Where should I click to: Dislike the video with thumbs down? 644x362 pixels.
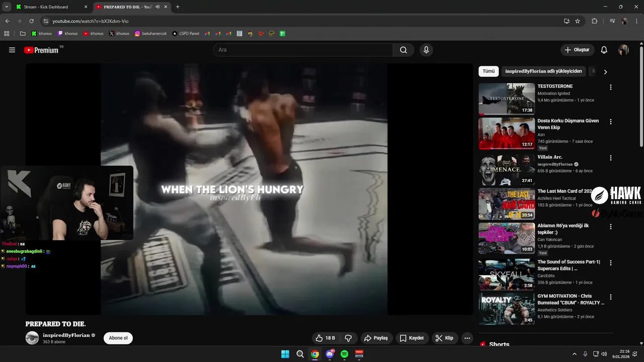[x=348, y=338]
